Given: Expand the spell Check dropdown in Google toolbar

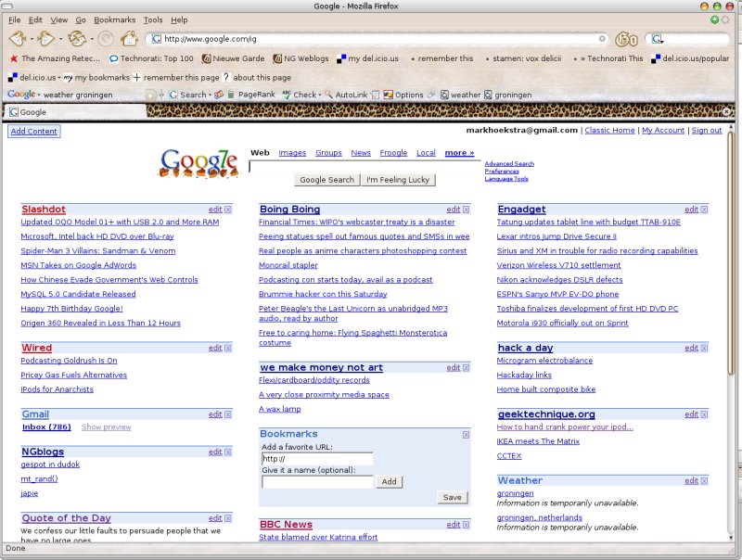Looking at the screenshot, I should pos(320,95).
